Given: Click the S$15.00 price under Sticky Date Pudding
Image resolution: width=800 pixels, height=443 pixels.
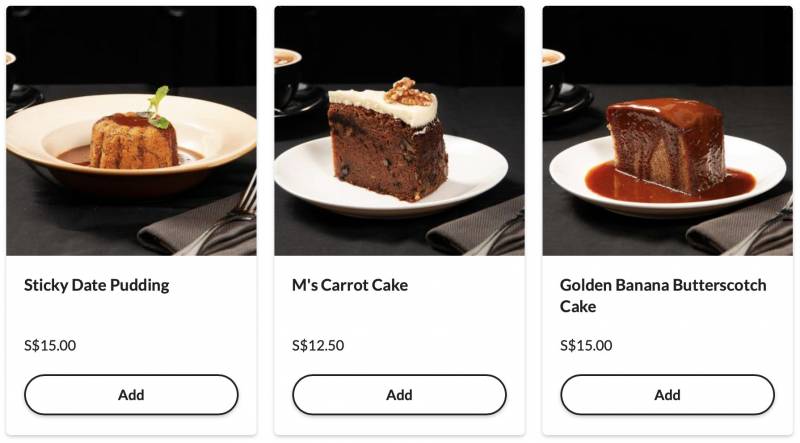Looking at the screenshot, I should 50,346.
